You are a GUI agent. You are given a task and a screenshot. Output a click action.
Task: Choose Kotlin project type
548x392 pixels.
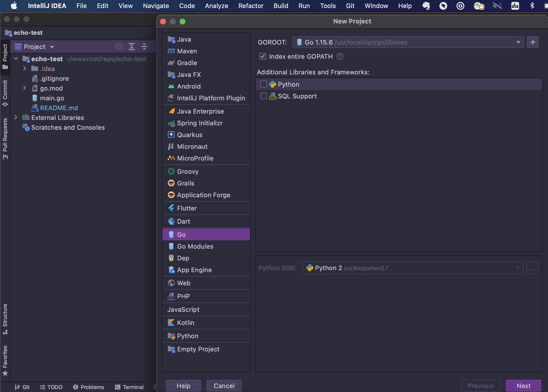206,323
